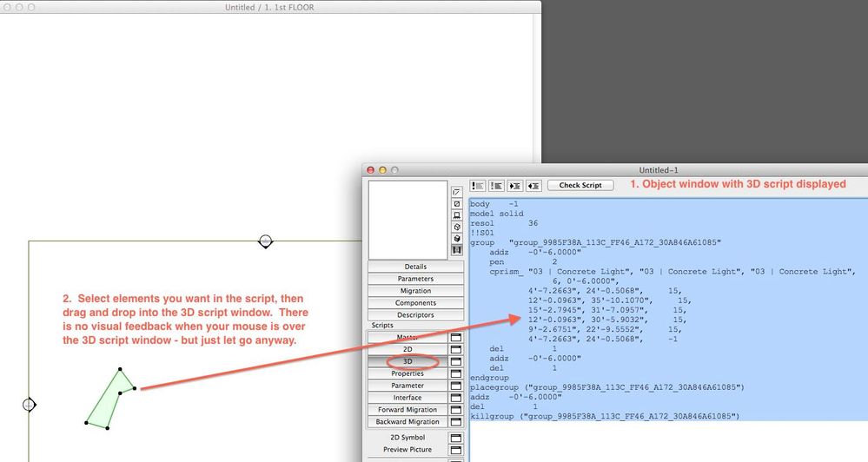This screenshot has width=868, height=462.
Task: Open Preview Picture in separate window icon
Action: (x=455, y=450)
